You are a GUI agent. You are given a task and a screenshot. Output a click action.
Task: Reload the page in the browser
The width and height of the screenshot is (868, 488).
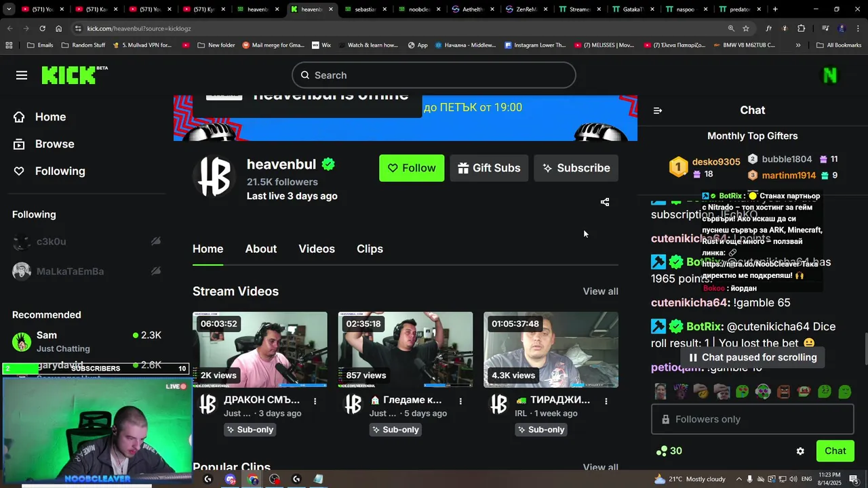(42, 28)
